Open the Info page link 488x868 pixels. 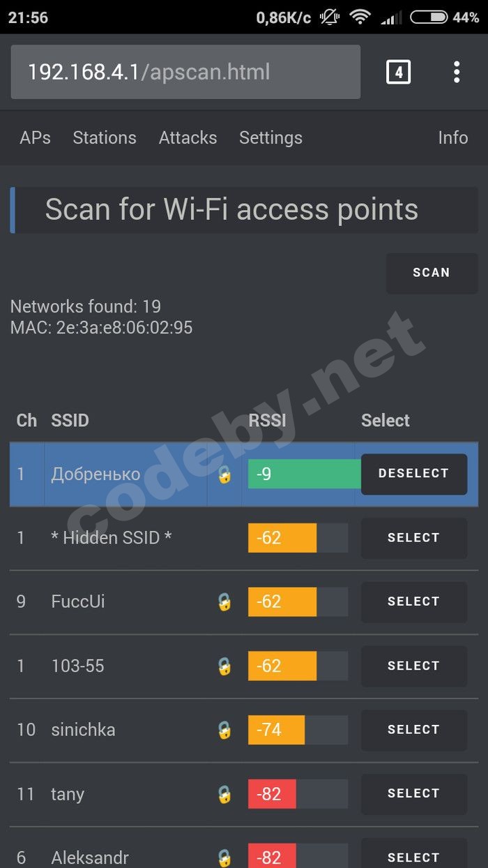click(452, 137)
